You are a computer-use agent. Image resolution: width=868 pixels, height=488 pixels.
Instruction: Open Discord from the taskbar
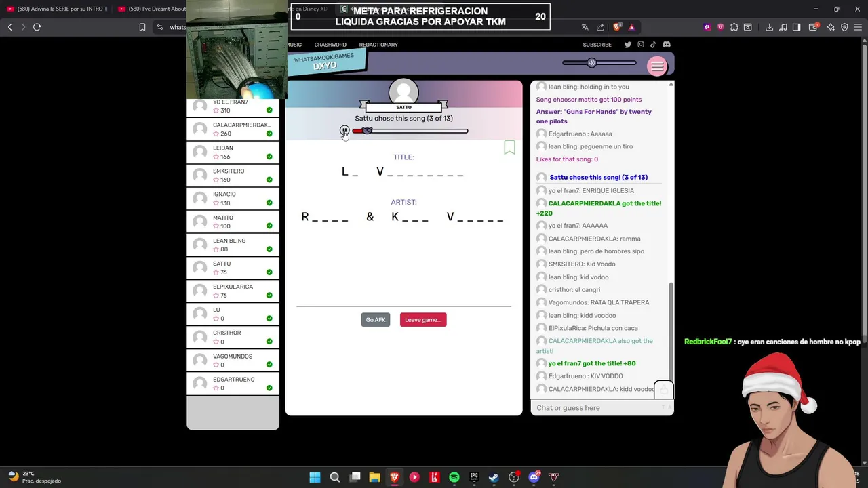[x=534, y=477]
